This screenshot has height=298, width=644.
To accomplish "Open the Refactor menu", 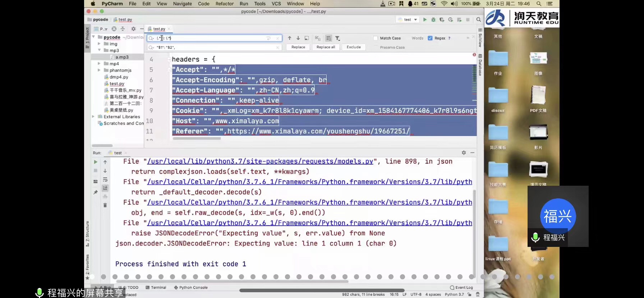I will pyautogui.click(x=224, y=4).
